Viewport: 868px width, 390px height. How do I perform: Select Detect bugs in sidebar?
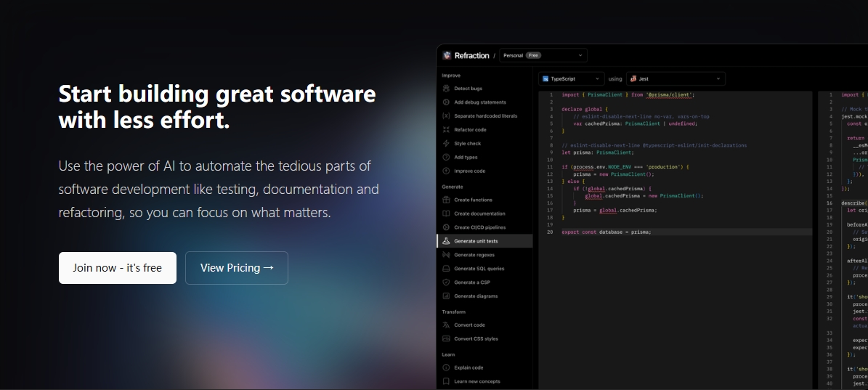[485, 89]
